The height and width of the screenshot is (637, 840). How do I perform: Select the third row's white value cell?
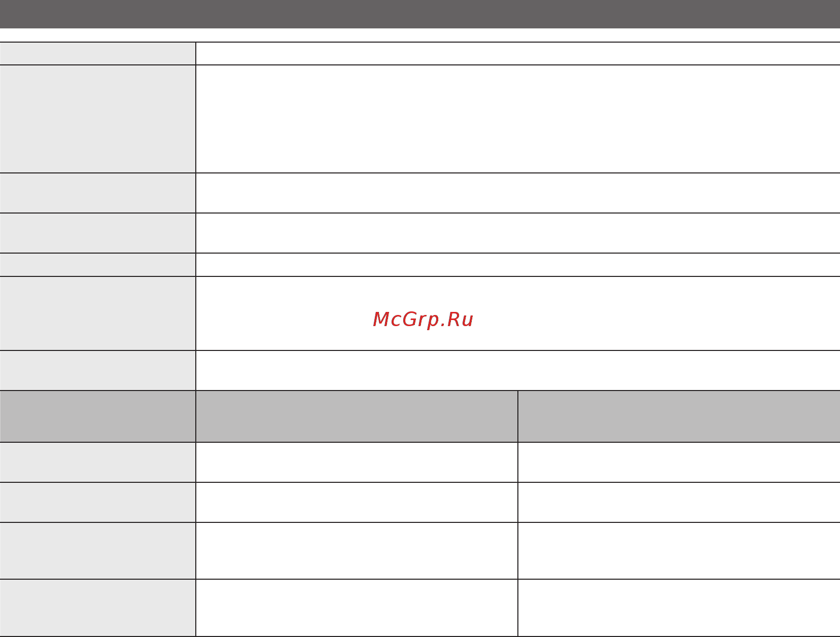tap(518, 193)
